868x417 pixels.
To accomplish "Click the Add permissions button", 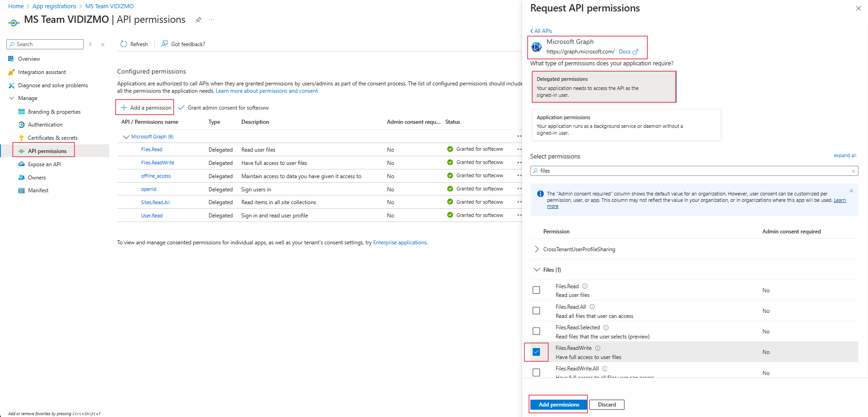I will tap(558, 405).
